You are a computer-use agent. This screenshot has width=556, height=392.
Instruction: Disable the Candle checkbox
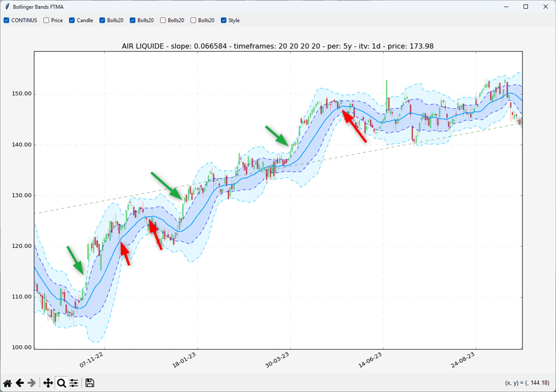click(x=72, y=20)
